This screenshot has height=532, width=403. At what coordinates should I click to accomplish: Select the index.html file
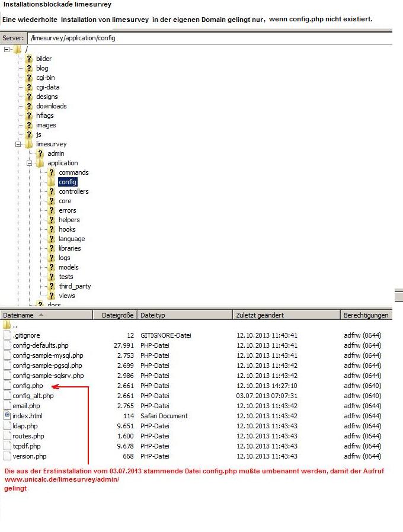point(27,416)
